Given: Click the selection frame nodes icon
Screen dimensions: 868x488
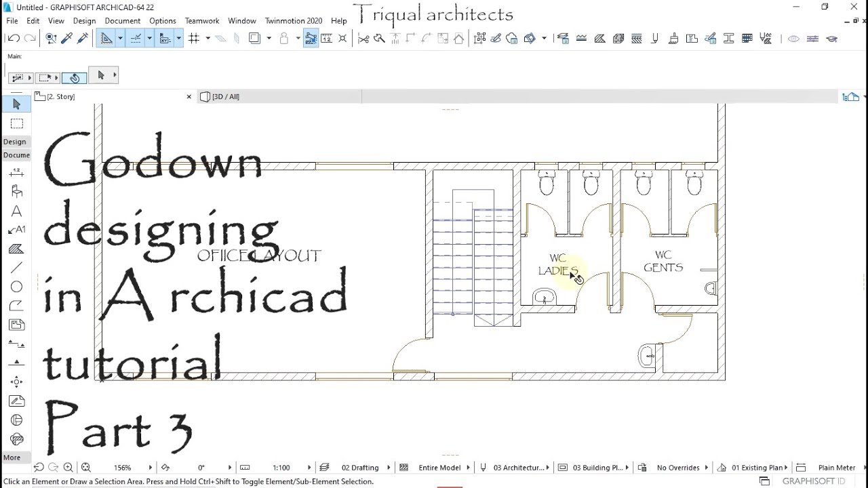Looking at the screenshot, I should (x=480, y=39).
